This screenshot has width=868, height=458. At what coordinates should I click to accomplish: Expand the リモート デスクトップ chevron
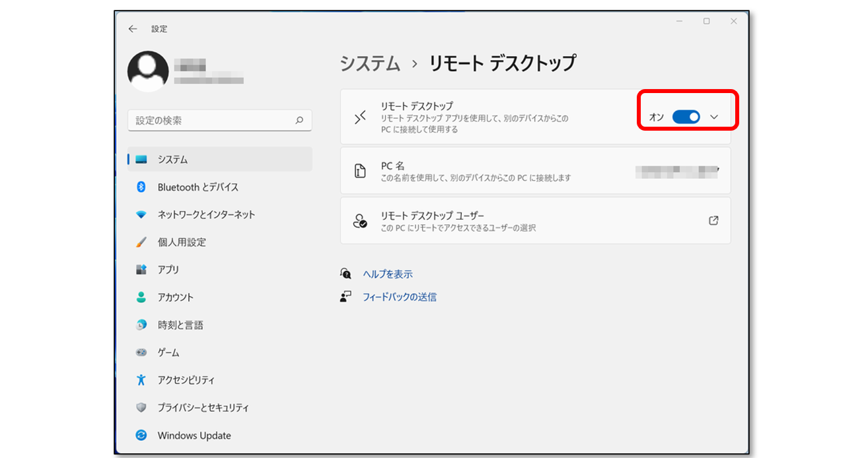(x=714, y=117)
